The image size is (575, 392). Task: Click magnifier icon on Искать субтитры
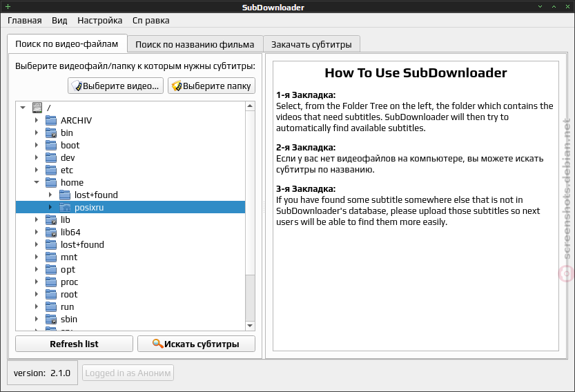click(x=157, y=344)
